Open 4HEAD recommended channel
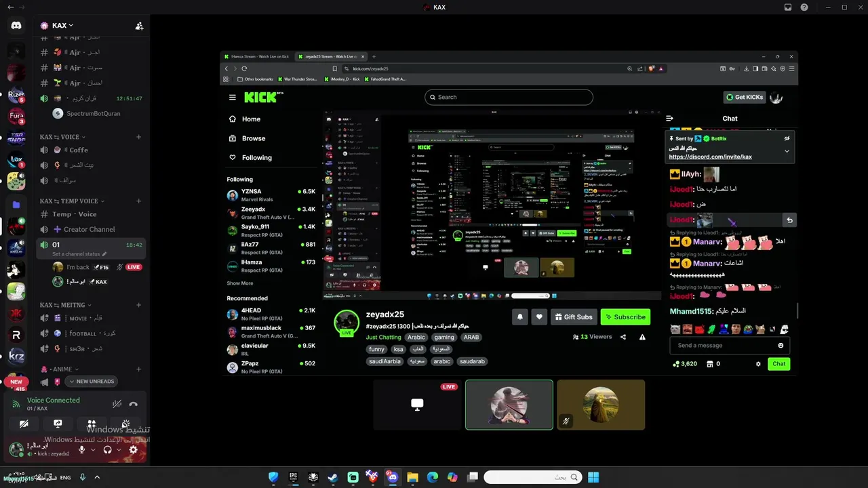Image resolution: width=868 pixels, height=488 pixels. pyautogui.click(x=271, y=313)
